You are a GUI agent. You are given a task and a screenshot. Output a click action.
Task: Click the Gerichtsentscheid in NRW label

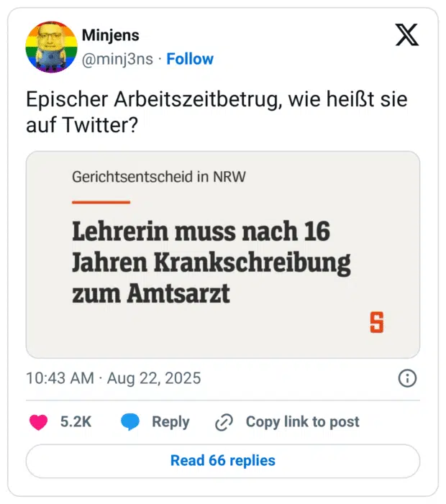click(x=159, y=176)
